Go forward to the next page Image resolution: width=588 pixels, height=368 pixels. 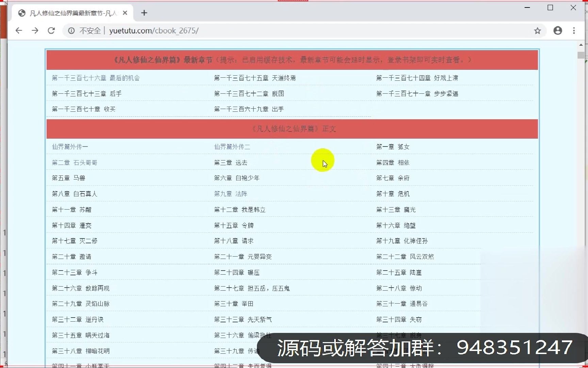tap(35, 31)
